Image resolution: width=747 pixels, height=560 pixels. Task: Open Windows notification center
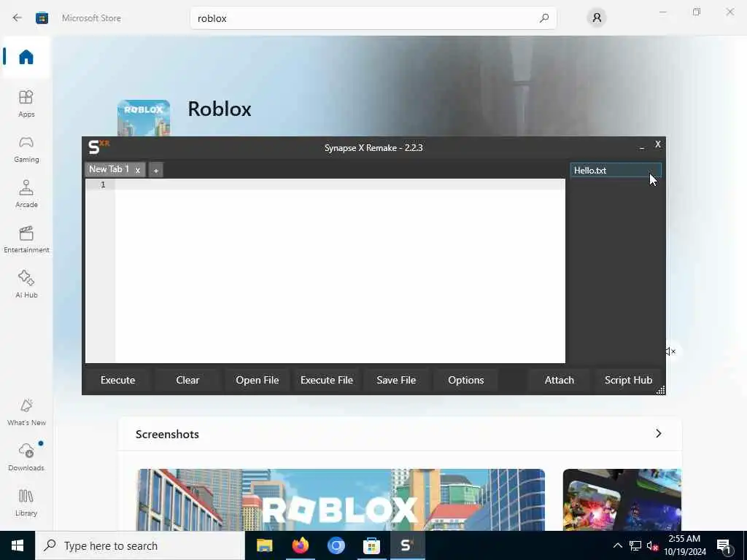pyautogui.click(x=724, y=546)
